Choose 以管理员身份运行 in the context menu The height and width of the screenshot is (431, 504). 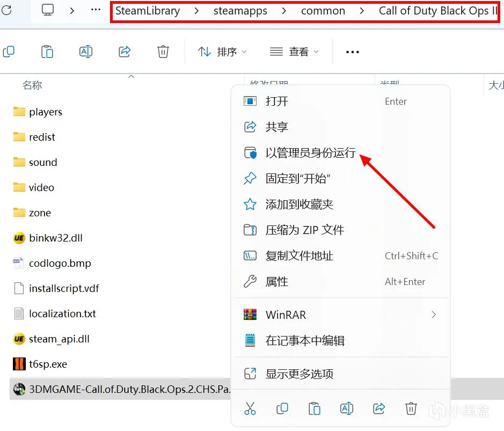[x=341, y=152]
